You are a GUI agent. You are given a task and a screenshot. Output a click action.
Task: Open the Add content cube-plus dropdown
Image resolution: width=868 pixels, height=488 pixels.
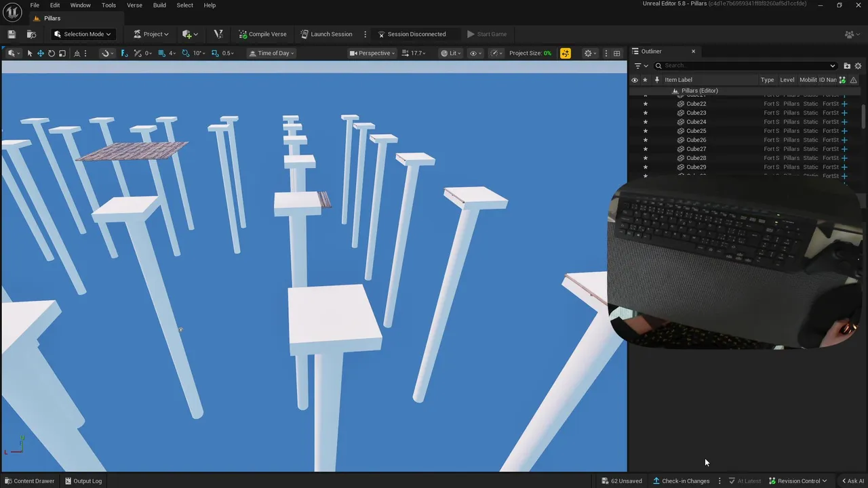(x=190, y=34)
